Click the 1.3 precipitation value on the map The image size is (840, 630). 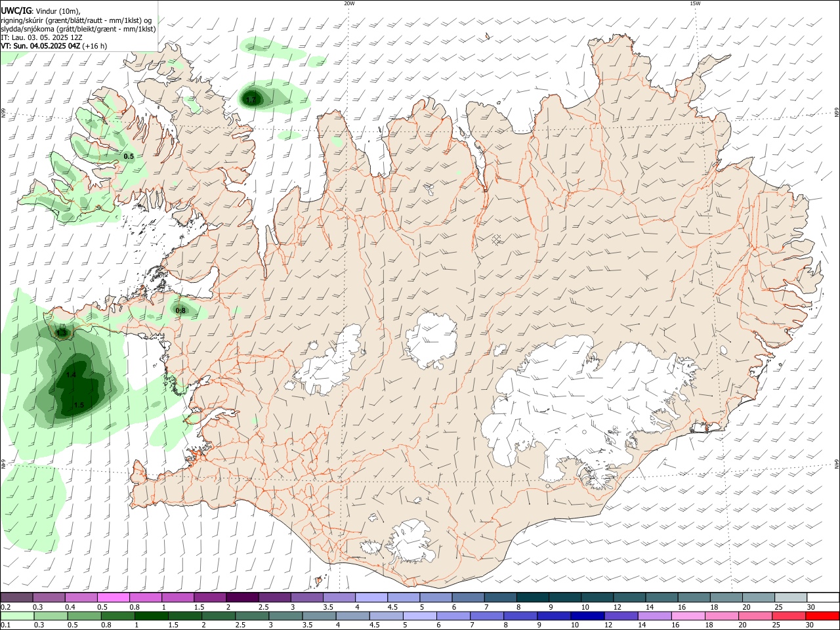62,333
